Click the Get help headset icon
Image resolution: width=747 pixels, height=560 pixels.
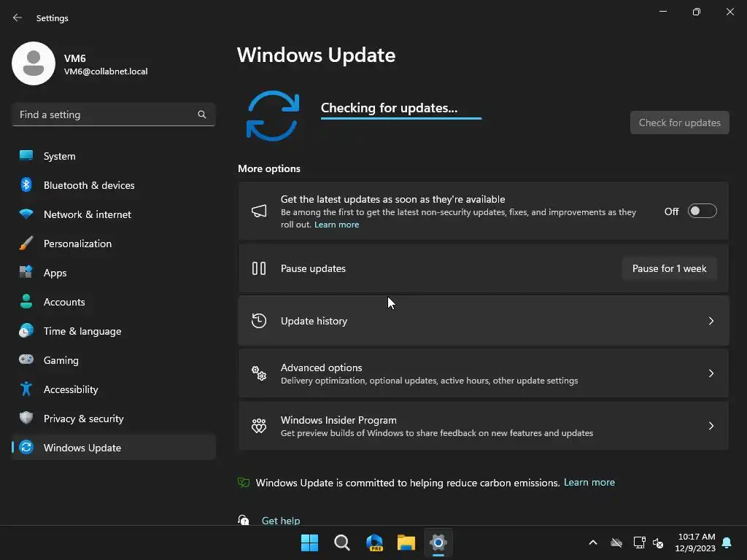tap(244, 519)
